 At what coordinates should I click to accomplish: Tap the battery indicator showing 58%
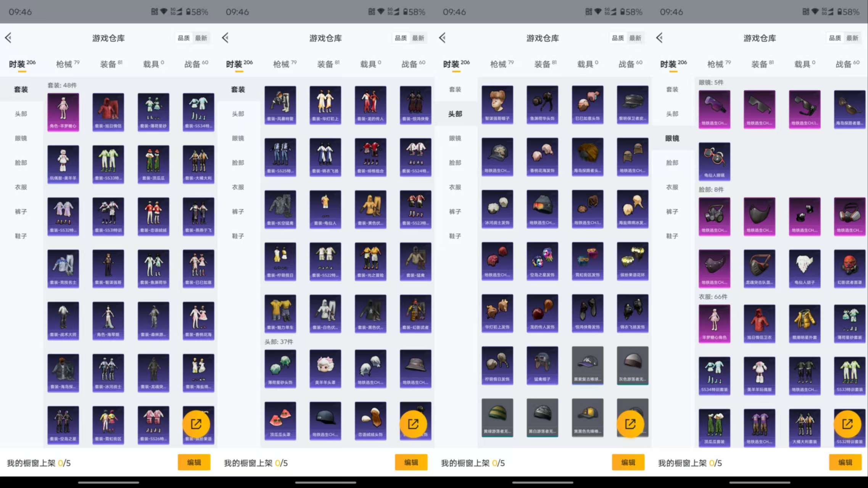194,12
